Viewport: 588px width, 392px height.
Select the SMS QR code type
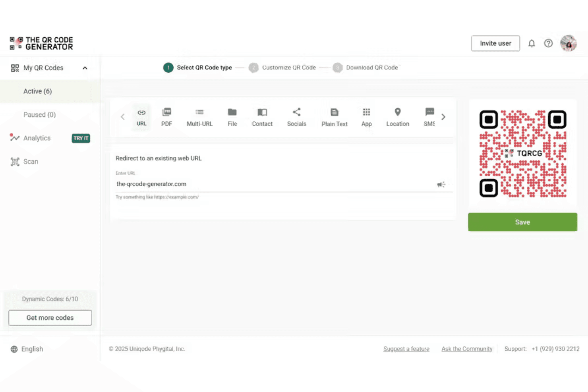point(429,117)
